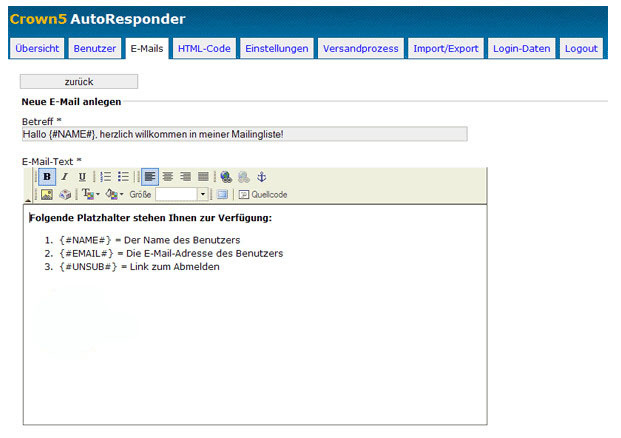Click the Logout link

click(x=581, y=48)
